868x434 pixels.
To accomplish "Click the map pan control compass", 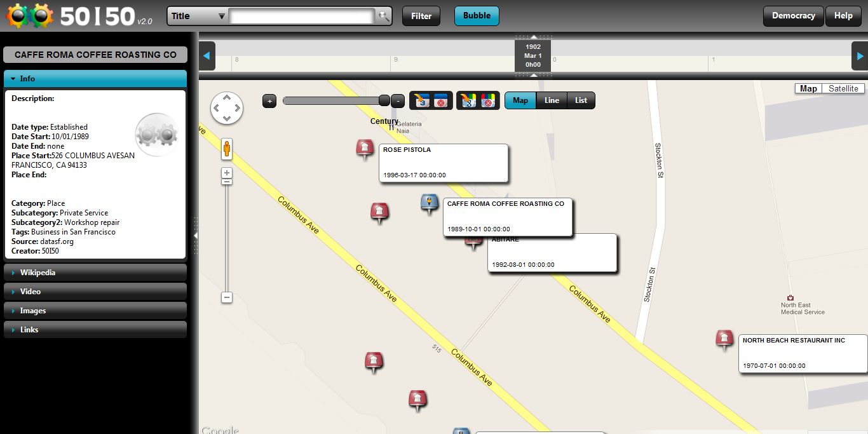I will coord(227,107).
